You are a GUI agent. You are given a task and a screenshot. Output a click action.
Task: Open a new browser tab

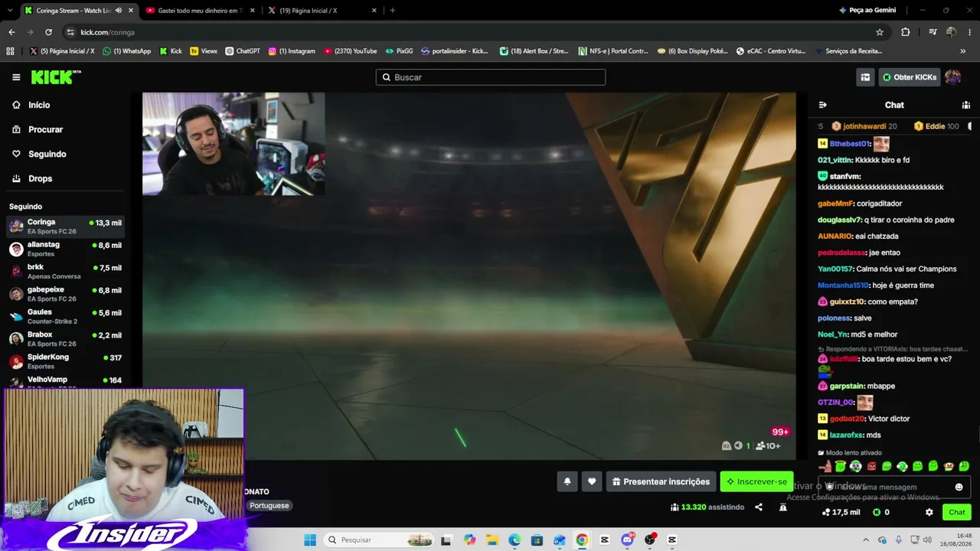pyautogui.click(x=393, y=11)
